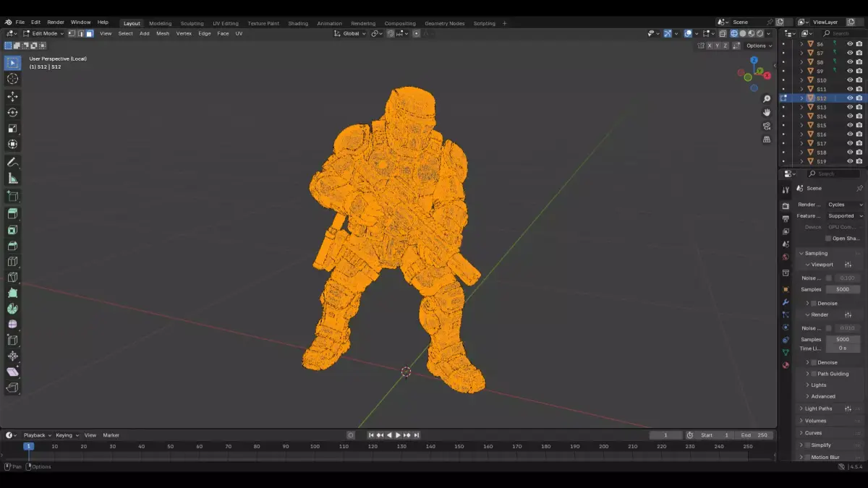Switch to the Sculpting workspace tab
This screenshot has height=488, width=868.
(x=192, y=23)
